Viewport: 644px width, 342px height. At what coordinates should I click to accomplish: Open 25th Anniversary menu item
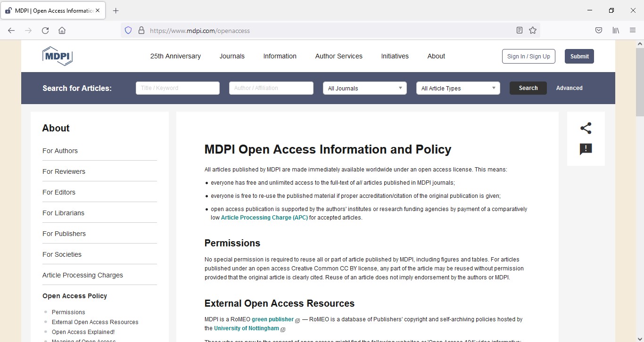pos(175,56)
